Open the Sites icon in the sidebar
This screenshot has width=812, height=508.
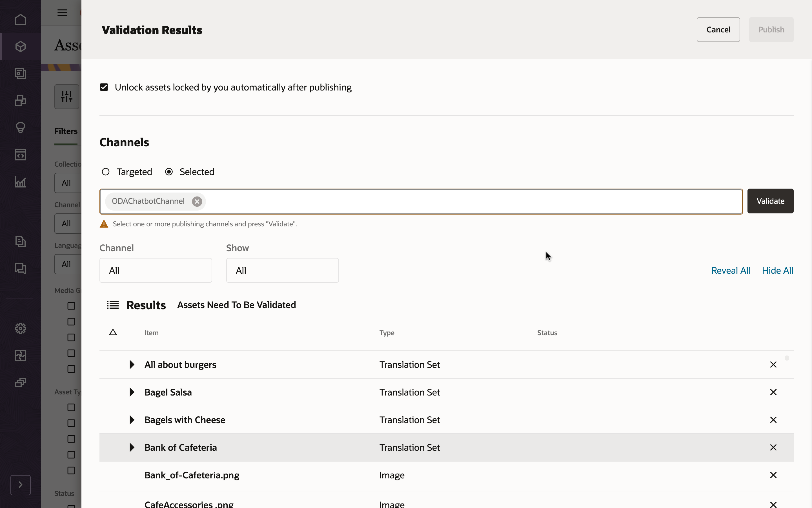pos(21,73)
